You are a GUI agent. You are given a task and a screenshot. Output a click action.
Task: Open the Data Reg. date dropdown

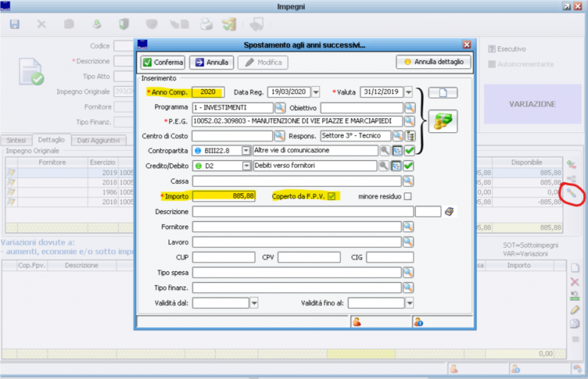coord(315,93)
